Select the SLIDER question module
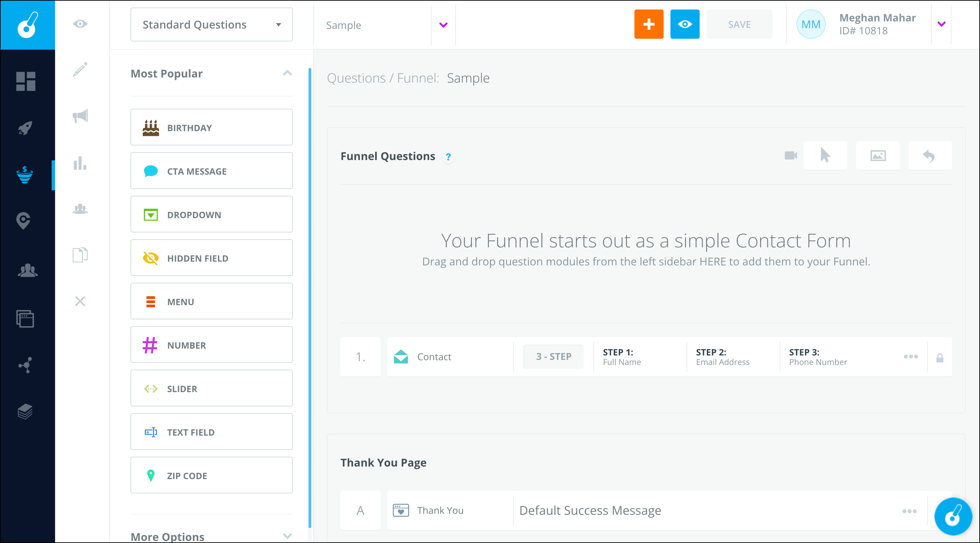Screen dimensions: 980x543 (211, 388)
